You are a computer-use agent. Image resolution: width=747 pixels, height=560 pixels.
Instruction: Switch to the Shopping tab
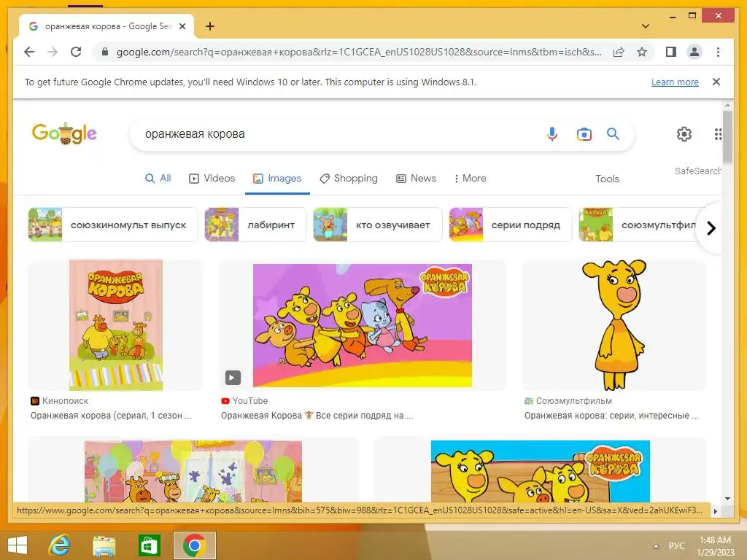pos(349,179)
